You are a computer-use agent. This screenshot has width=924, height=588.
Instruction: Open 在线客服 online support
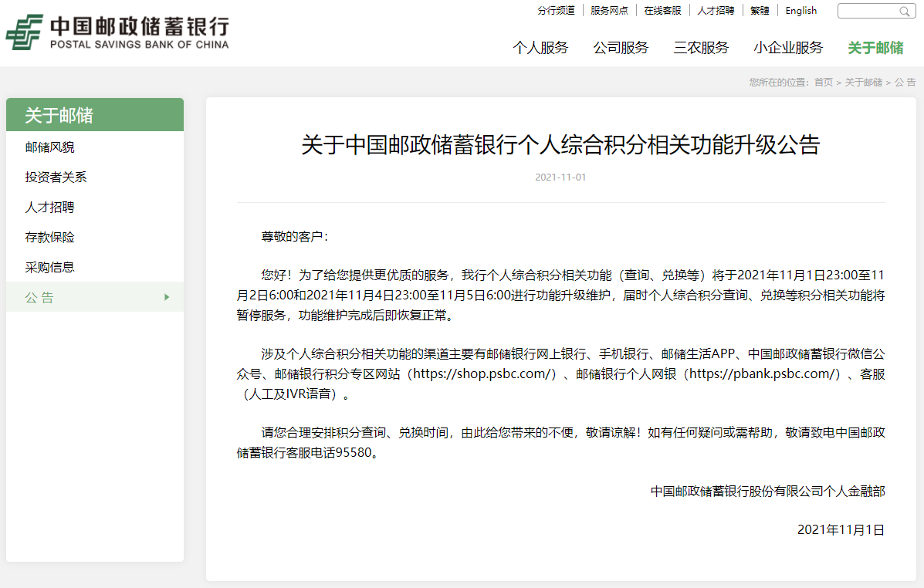(x=662, y=11)
